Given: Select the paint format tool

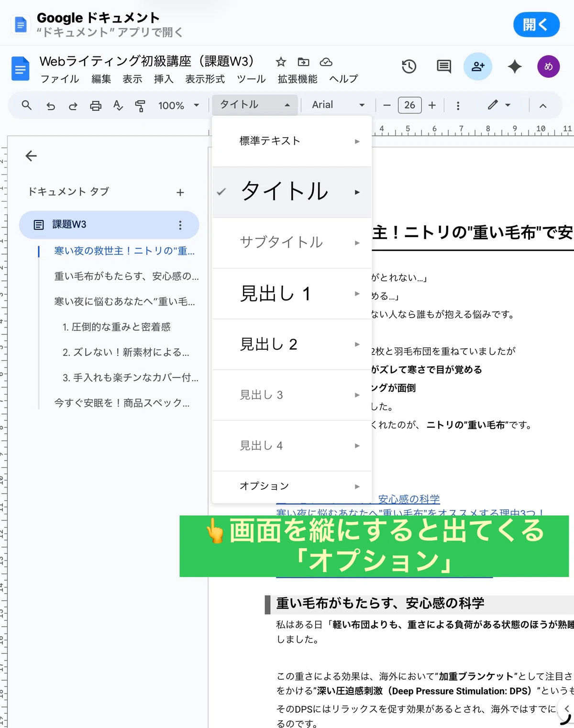Looking at the screenshot, I should point(140,106).
